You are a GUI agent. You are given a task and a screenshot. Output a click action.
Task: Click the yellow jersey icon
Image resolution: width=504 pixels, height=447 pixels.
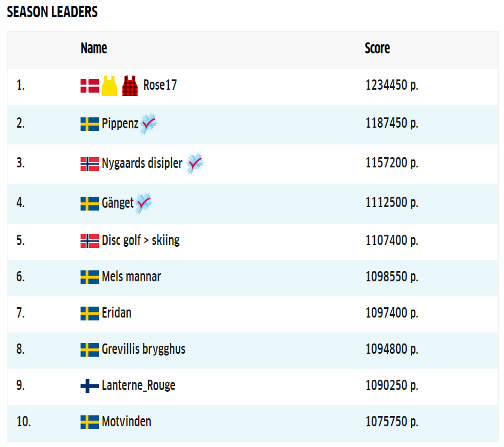click(109, 86)
